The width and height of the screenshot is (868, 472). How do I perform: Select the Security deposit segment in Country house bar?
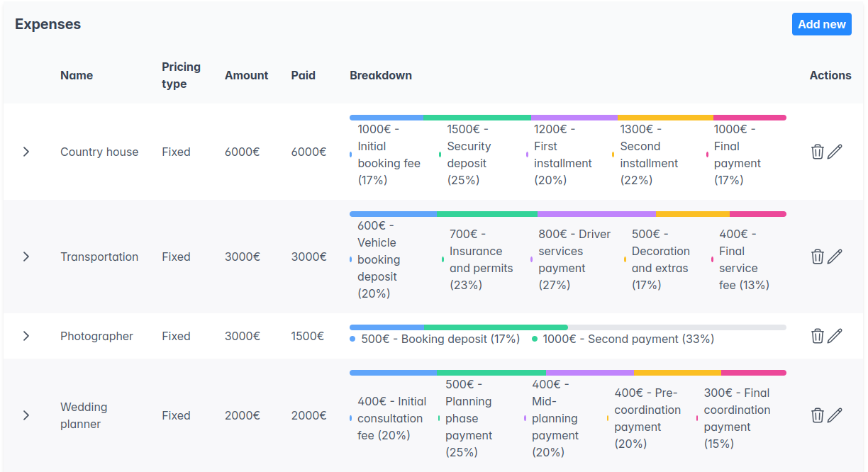[x=475, y=117]
